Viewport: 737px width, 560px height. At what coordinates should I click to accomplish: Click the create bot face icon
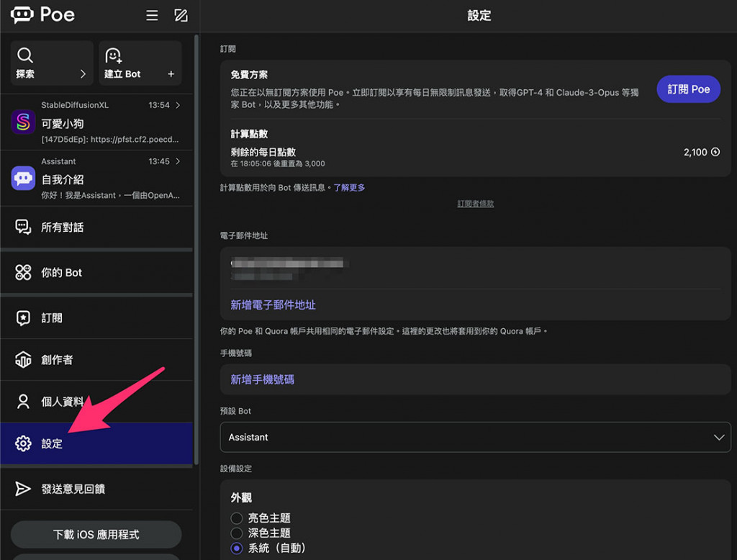[x=113, y=55]
